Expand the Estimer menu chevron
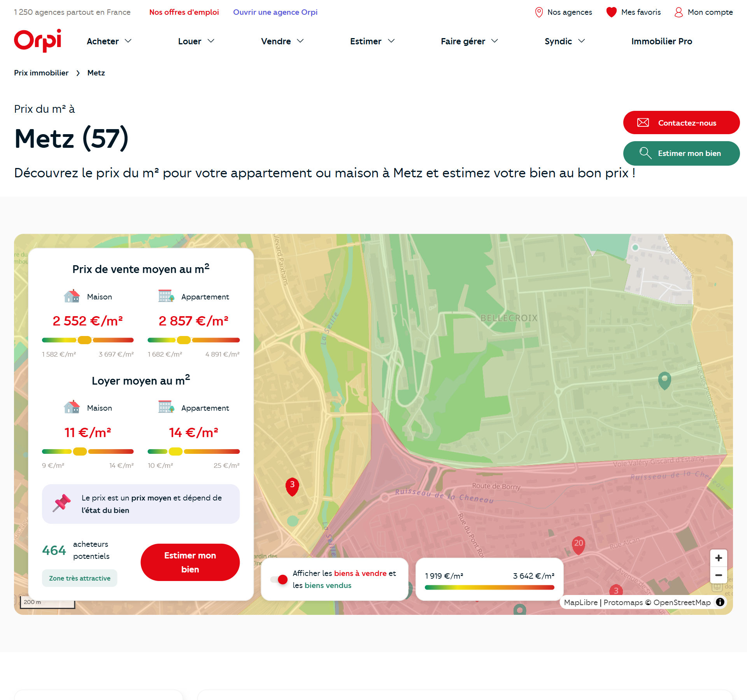The image size is (747, 700). pyautogui.click(x=391, y=41)
